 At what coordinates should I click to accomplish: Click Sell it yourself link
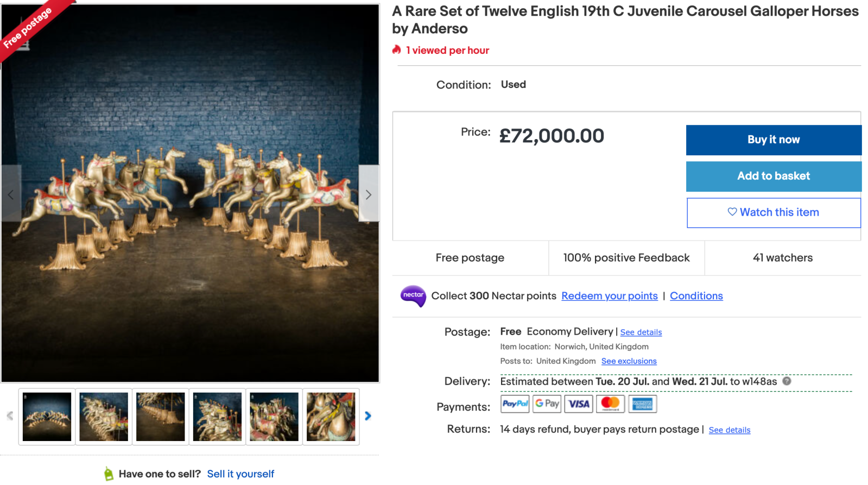coord(240,474)
